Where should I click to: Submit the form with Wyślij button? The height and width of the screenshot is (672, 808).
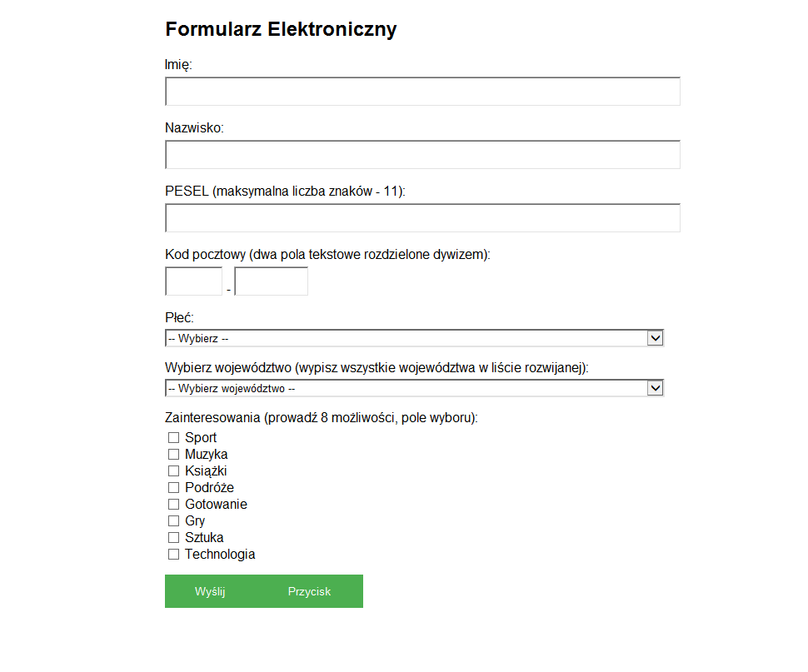click(210, 592)
